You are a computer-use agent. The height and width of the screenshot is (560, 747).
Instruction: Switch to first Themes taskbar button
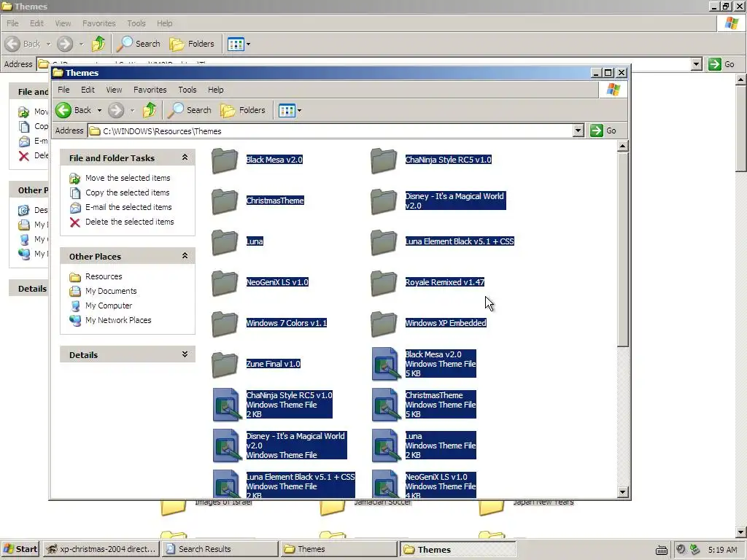pos(338,549)
